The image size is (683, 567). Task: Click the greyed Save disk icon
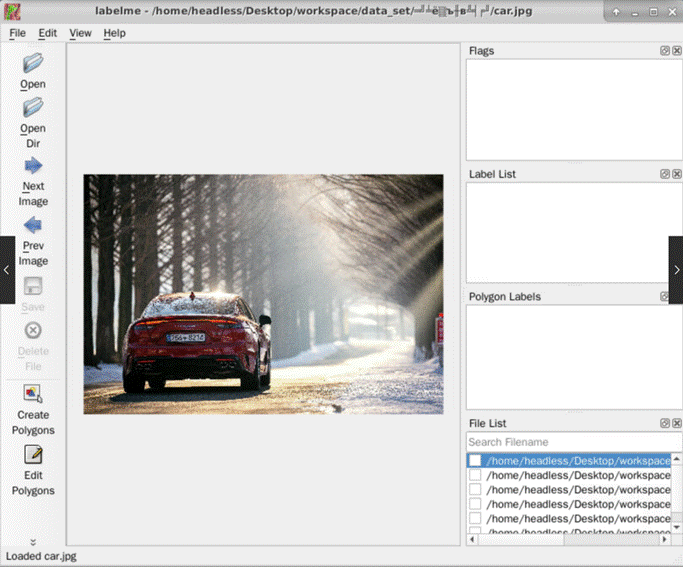pyautogui.click(x=33, y=286)
